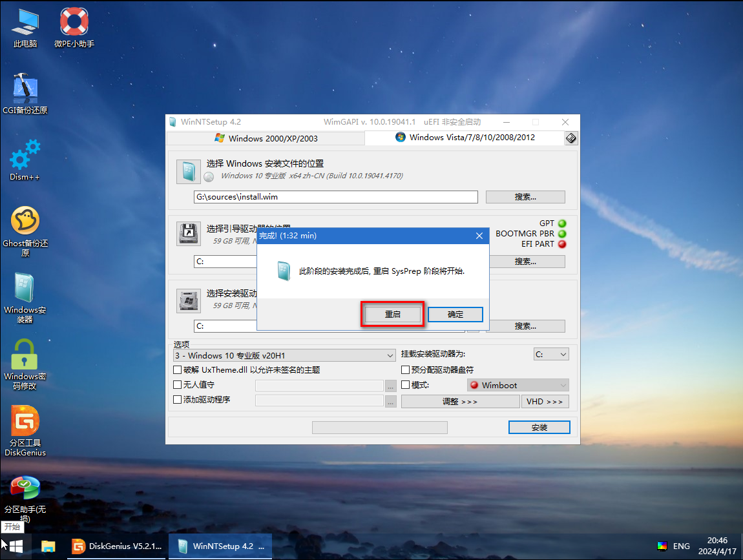Click the G:\sources\install.wim path field
The height and width of the screenshot is (560, 743).
pyautogui.click(x=335, y=197)
